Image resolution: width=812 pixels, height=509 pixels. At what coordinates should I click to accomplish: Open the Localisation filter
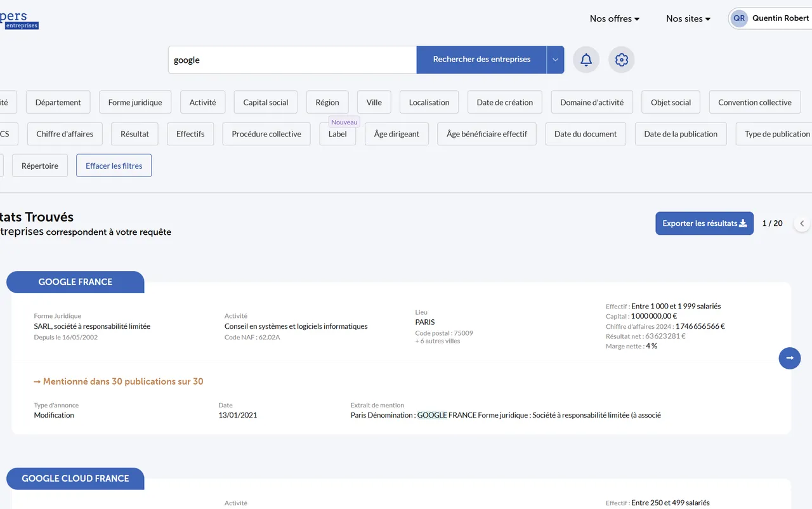[x=429, y=102]
